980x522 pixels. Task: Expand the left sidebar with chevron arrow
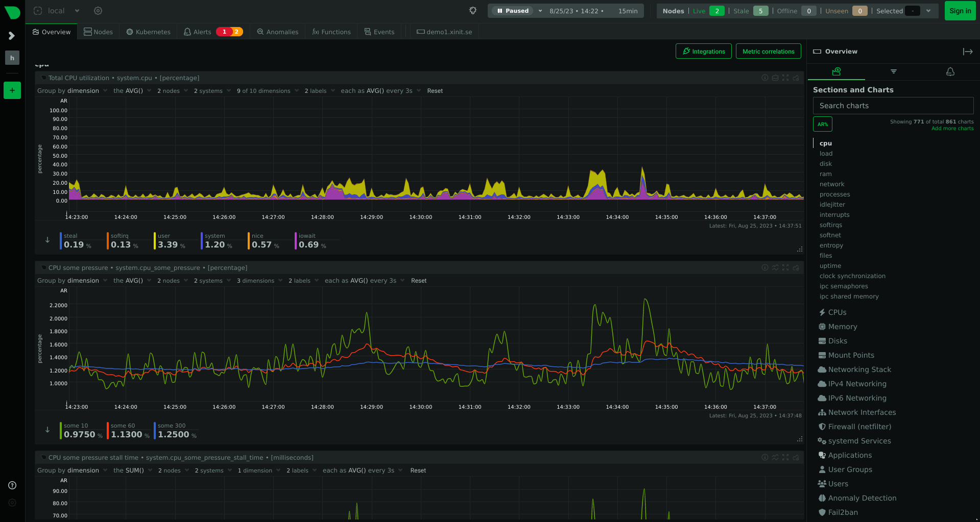click(12, 36)
